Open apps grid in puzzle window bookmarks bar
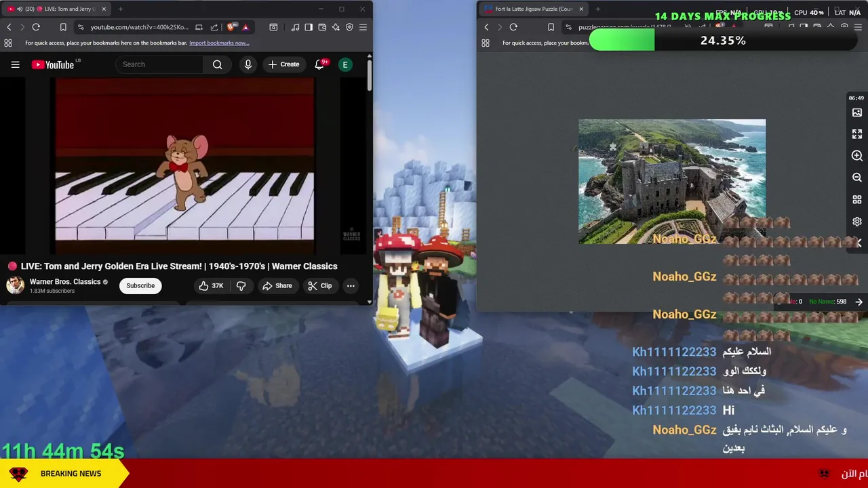 click(486, 43)
